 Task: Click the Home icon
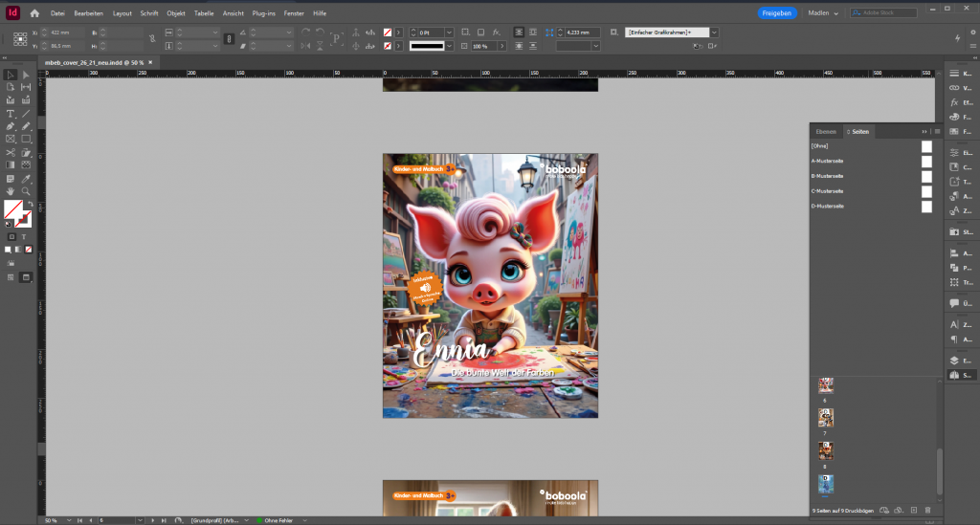tap(34, 13)
